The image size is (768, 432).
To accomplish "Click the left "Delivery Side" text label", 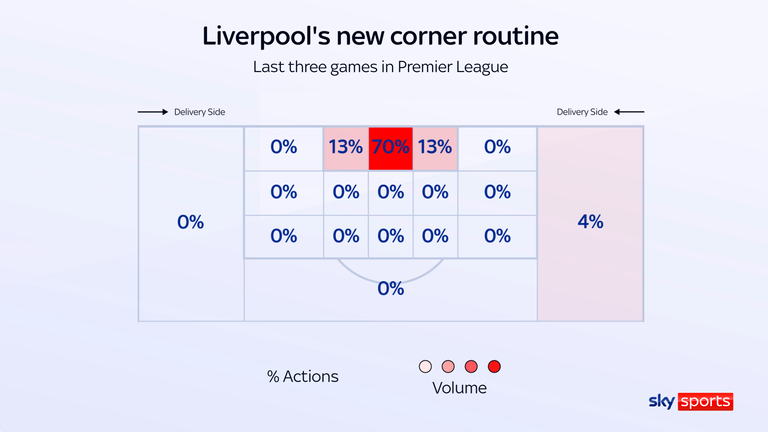I will [x=200, y=112].
